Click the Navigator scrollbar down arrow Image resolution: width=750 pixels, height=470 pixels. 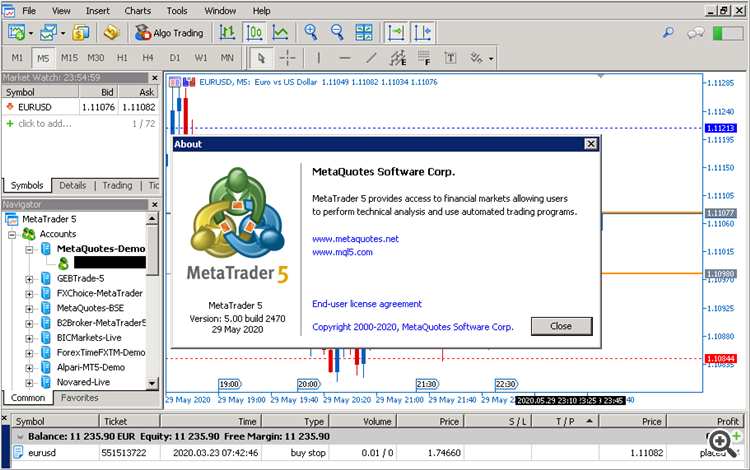152,383
